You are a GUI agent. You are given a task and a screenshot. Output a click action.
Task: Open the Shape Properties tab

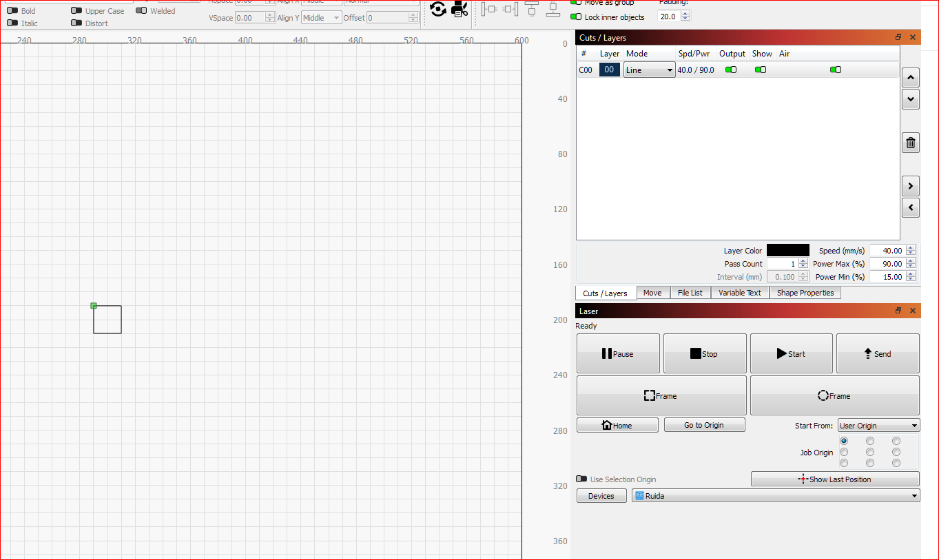coord(805,293)
